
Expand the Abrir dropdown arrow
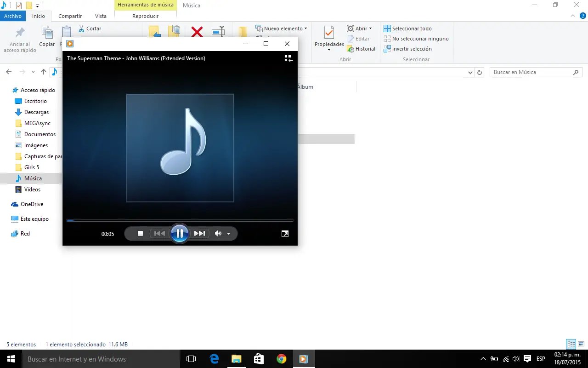click(x=370, y=29)
